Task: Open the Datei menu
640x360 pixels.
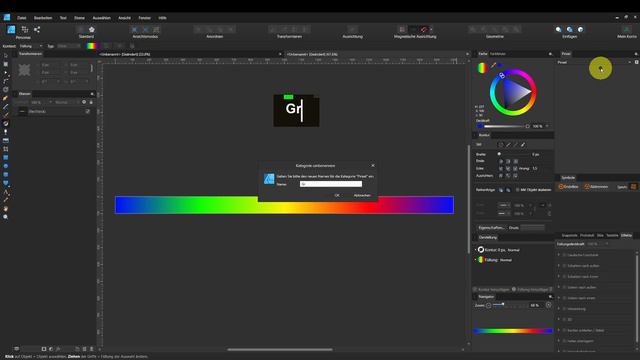Action: tap(22, 18)
